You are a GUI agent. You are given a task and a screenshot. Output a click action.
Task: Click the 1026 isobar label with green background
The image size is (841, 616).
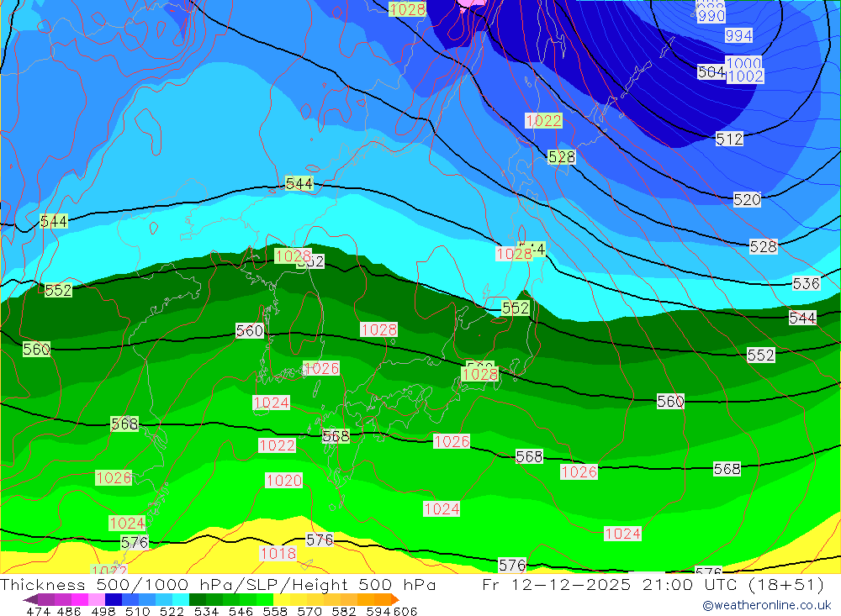click(114, 477)
